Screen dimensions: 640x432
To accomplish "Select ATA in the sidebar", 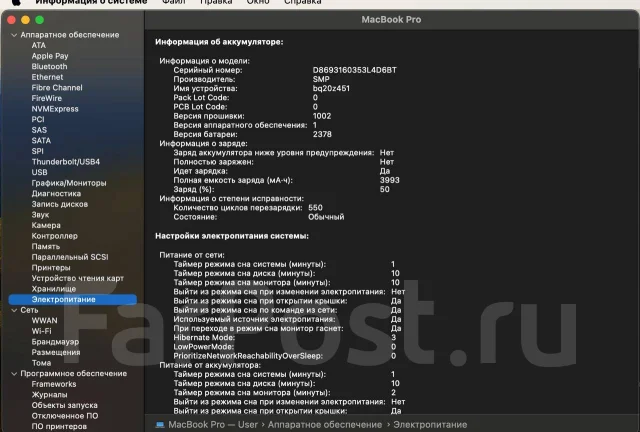I will pyautogui.click(x=39, y=45).
